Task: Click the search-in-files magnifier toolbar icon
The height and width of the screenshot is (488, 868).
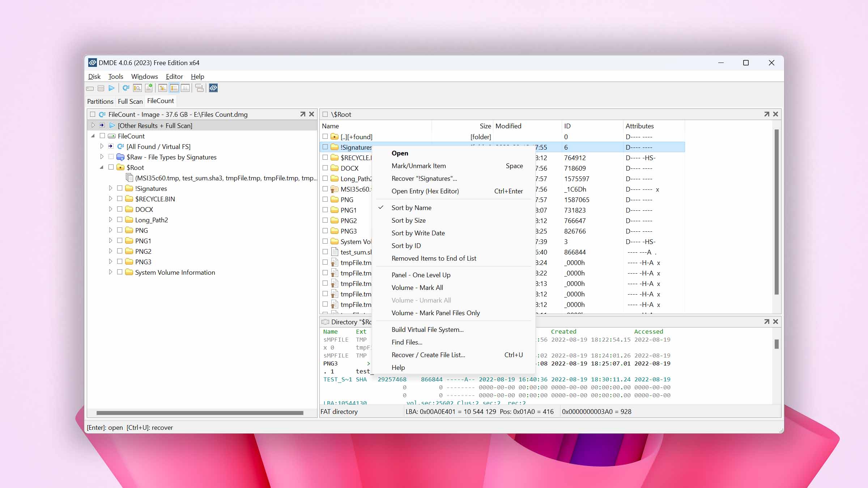Action: tap(137, 88)
